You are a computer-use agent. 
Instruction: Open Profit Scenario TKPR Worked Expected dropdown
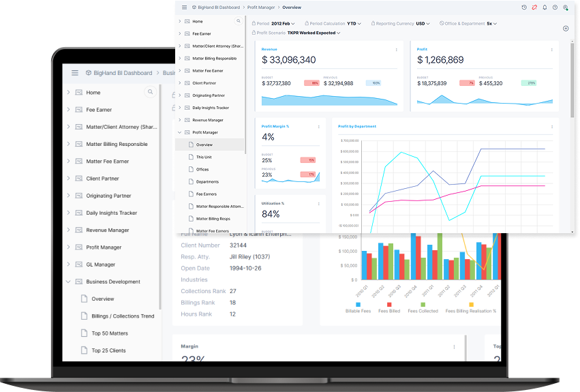[x=314, y=33]
